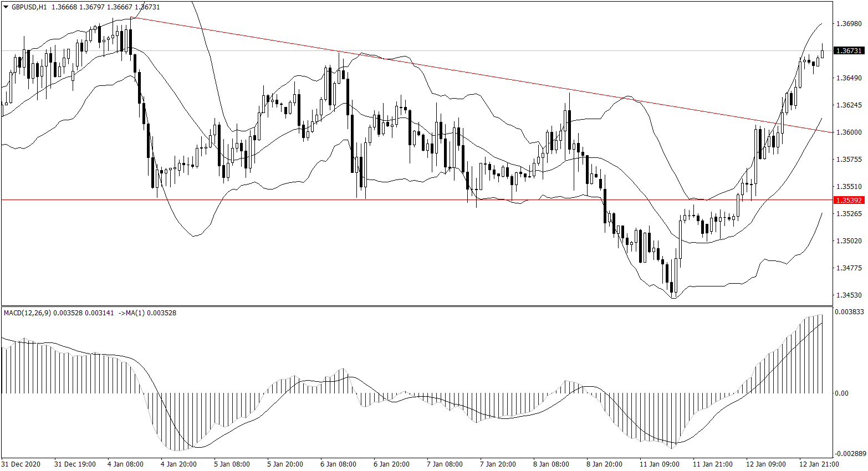Click the MACD(12,26,9) indicator label
Image resolution: width=868 pixels, height=471 pixels.
27,313
